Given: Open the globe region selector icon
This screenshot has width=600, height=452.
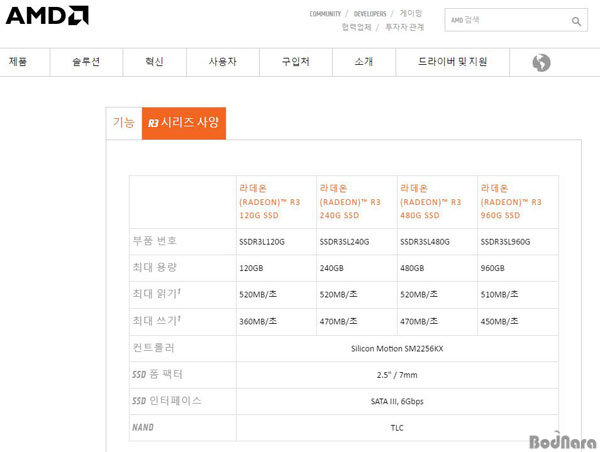Looking at the screenshot, I should click(x=541, y=63).
